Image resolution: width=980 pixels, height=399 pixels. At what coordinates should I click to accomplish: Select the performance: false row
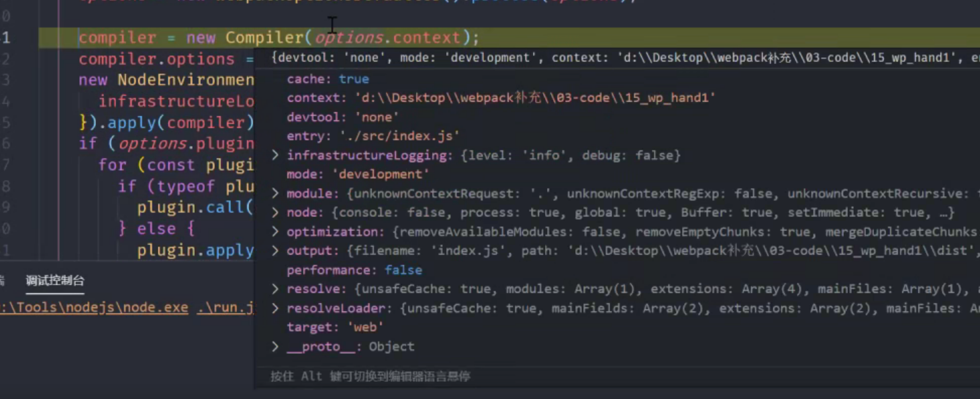354,270
